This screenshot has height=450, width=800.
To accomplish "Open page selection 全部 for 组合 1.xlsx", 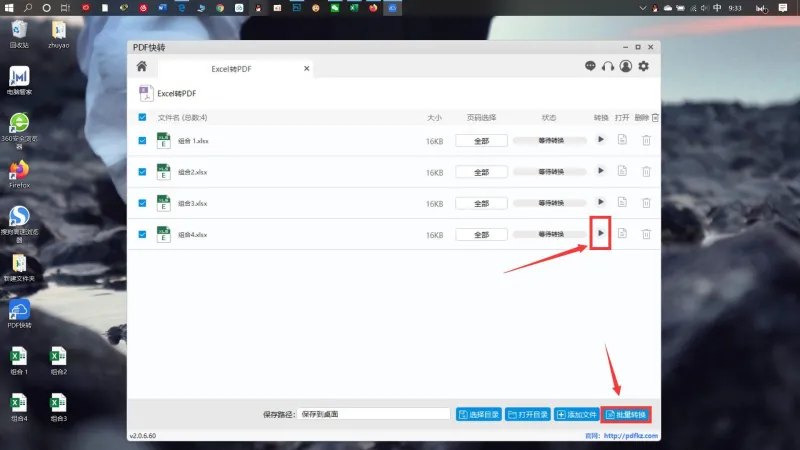I will [x=481, y=141].
